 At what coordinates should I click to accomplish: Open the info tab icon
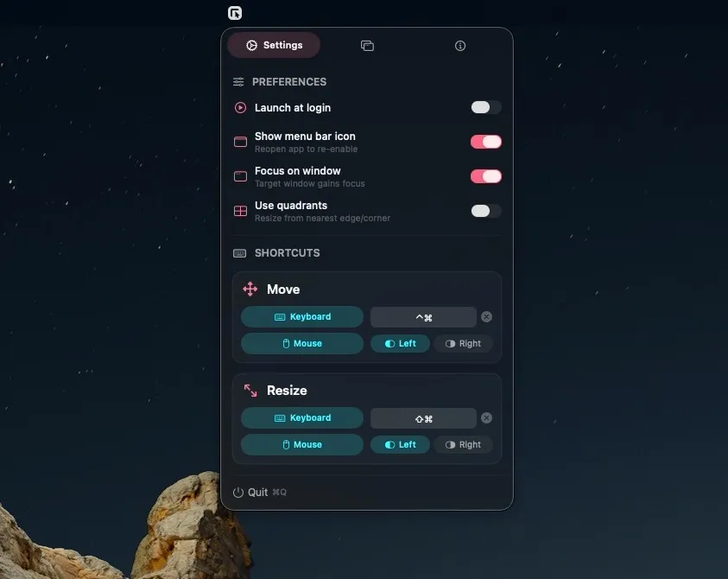click(460, 46)
